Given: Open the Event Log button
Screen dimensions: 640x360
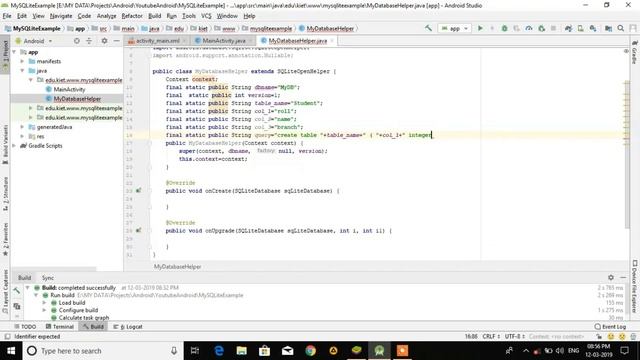Looking at the screenshot, I should tap(610, 327).
